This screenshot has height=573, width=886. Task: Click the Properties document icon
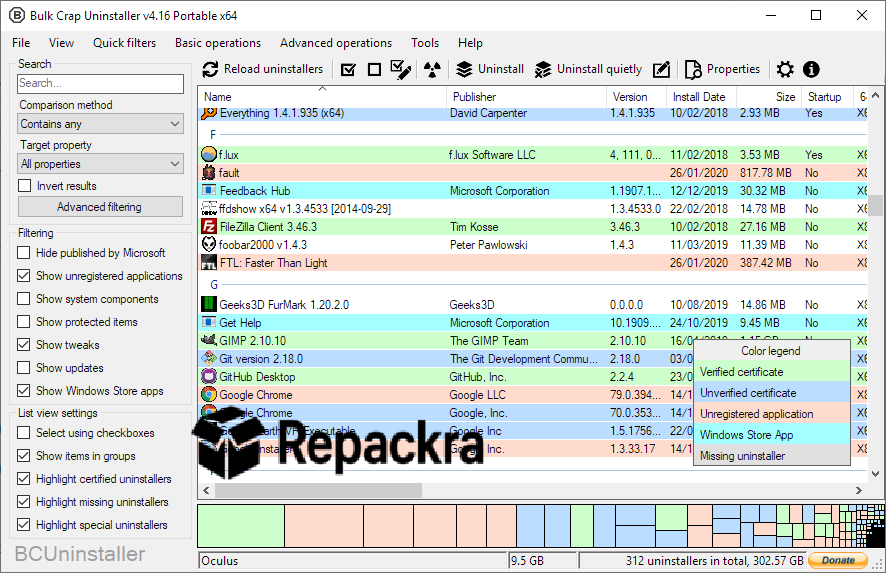(x=693, y=70)
